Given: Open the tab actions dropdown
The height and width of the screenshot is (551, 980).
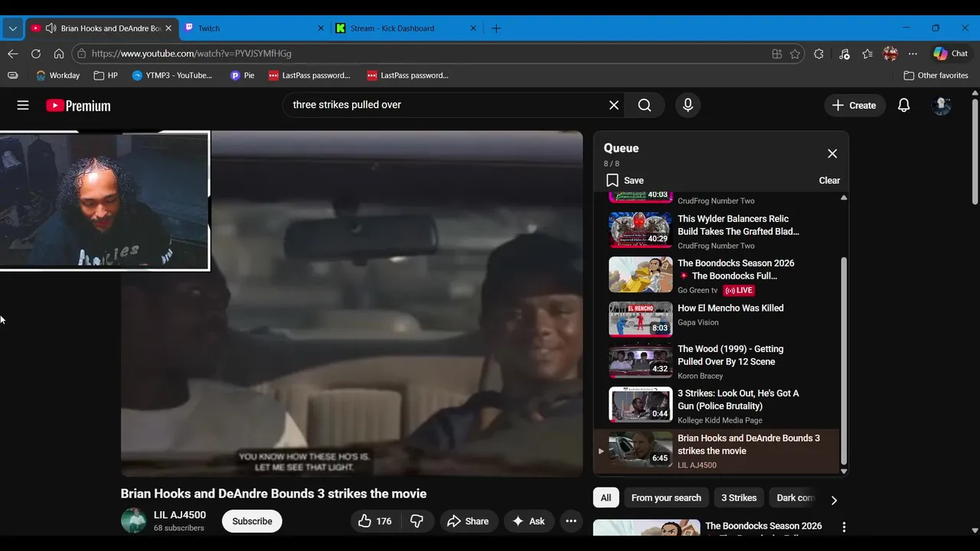Looking at the screenshot, I should coord(12,28).
